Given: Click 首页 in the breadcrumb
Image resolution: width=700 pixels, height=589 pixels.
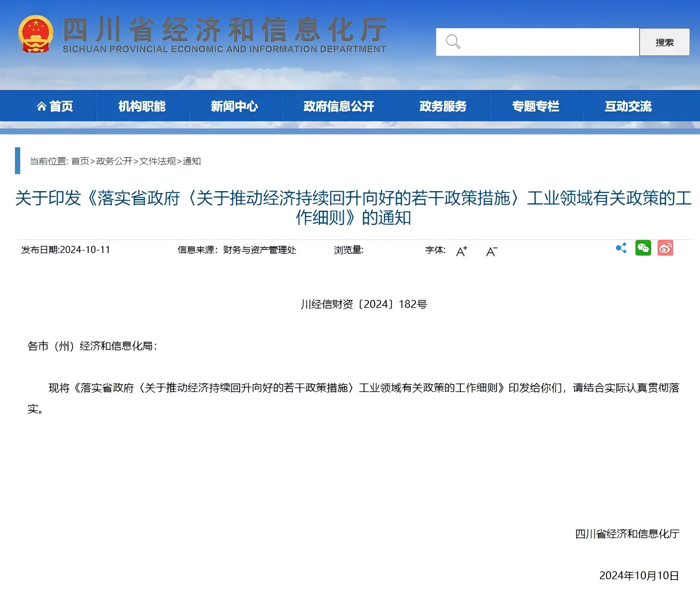Looking at the screenshot, I should pos(80,161).
